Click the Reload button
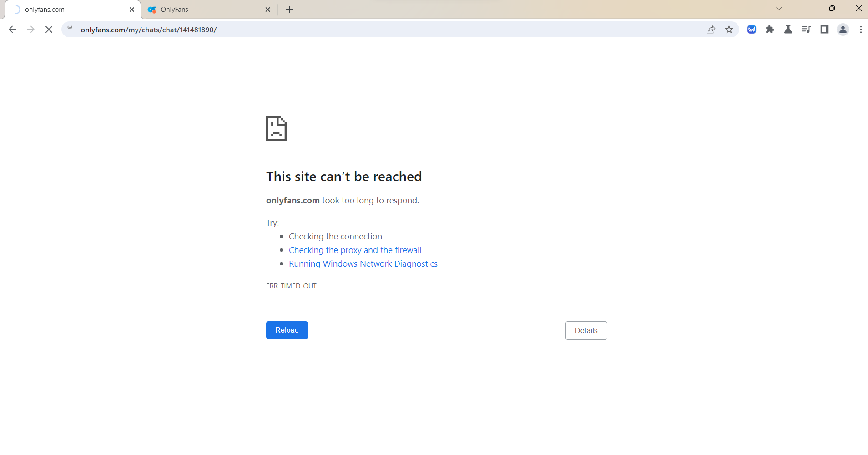 (x=287, y=330)
